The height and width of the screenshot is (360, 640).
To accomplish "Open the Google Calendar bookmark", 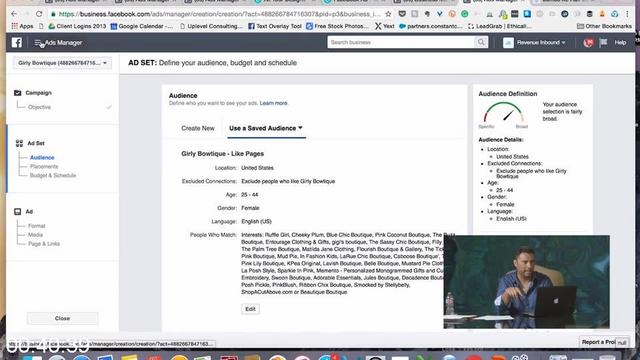I will pyautogui.click(x=142, y=26).
